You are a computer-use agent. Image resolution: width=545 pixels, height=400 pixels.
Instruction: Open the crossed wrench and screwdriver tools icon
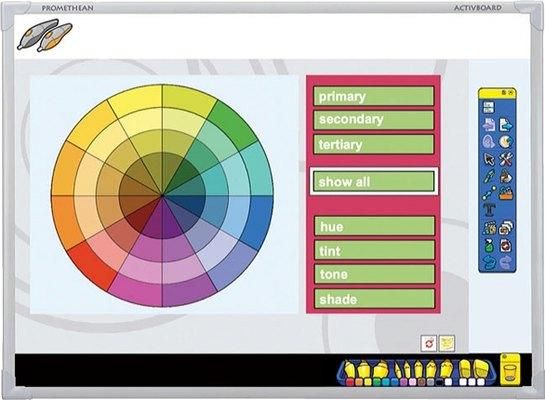(506, 159)
